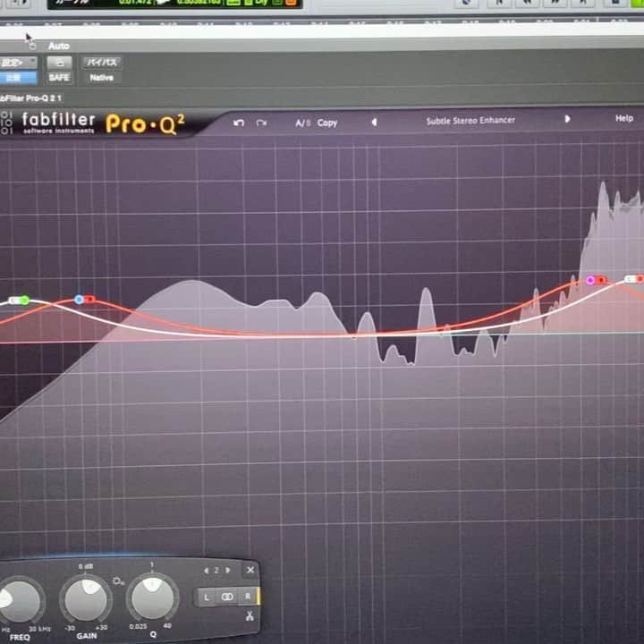Click the Pro Tools timeline ruler
Screen dimensions: 644x644
click(x=322, y=24)
